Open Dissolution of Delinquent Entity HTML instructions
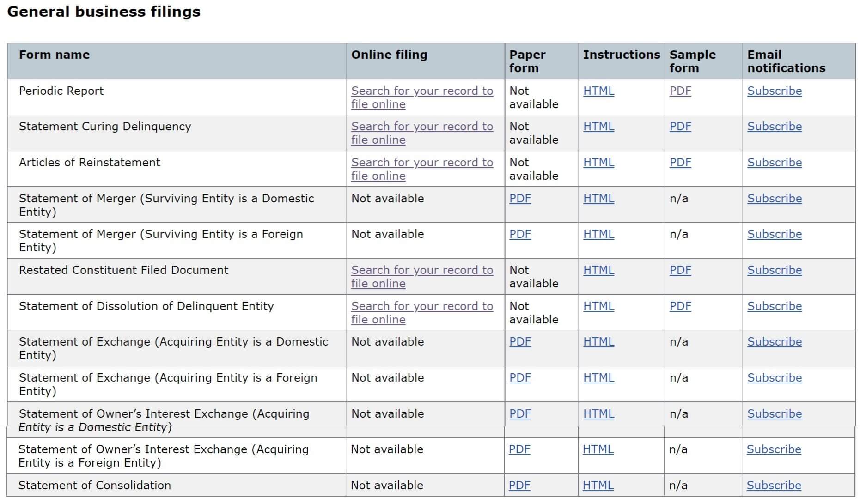The height and width of the screenshot is (504, 860). coord(598,306)
